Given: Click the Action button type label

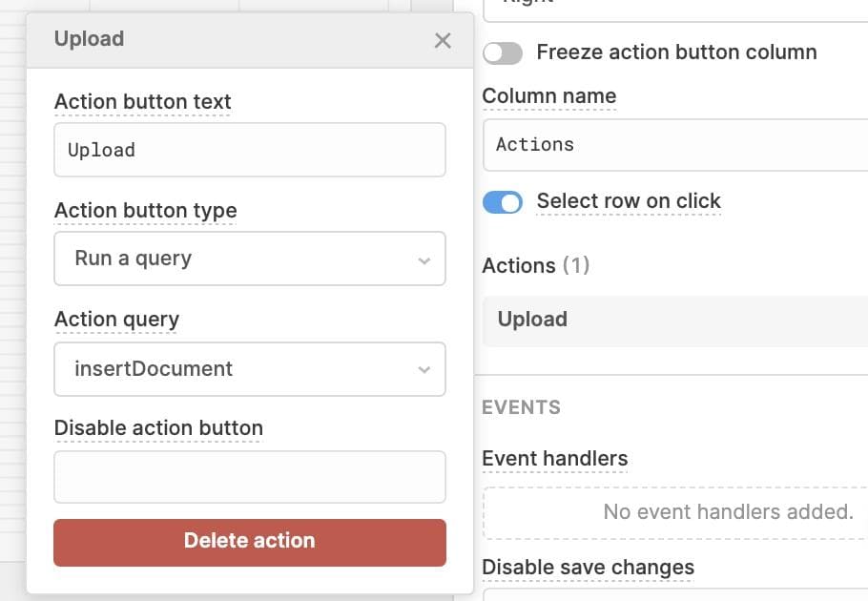Looking at the screenshot, I should (x=145, y=211).
